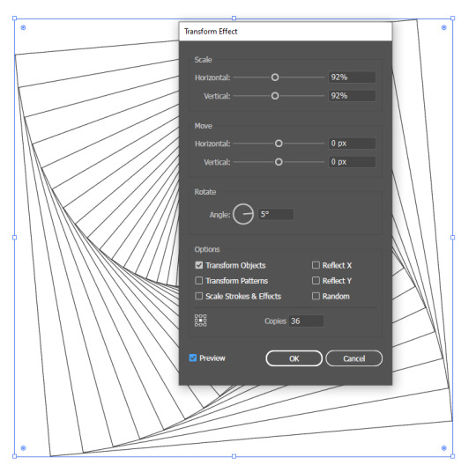Cancel the Transform Effect dialog

[354, 358]
